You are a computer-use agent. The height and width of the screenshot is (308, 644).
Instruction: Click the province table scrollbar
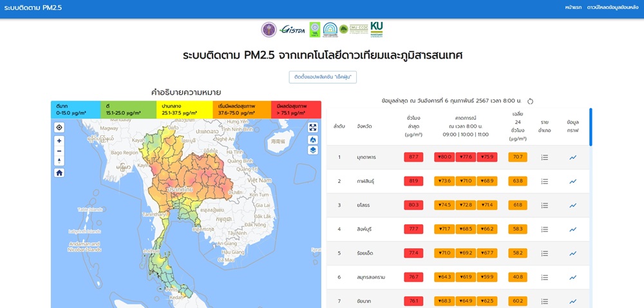pyautogui.click(x=591, y=128)
